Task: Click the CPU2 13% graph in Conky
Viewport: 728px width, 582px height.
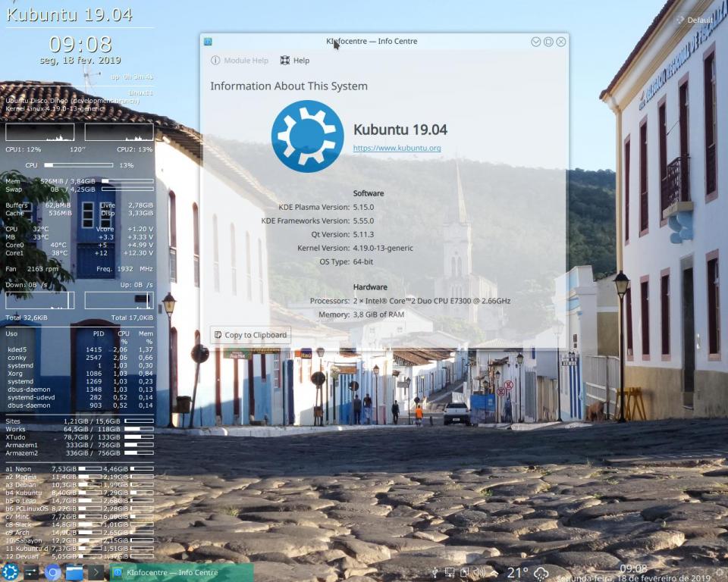Action: (119, 133)
